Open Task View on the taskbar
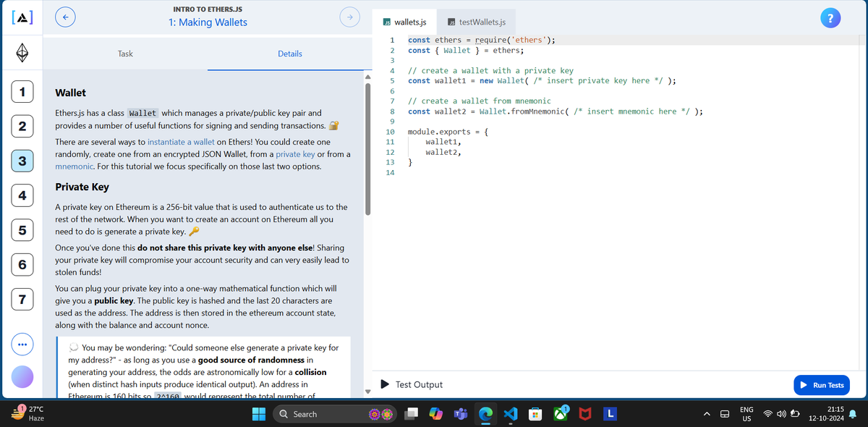 (x=412, y=414)
